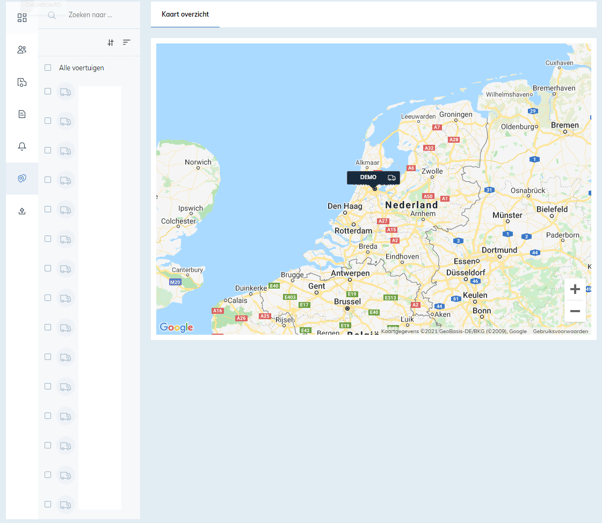Open the vehicles file icon in sidebar

pos(22,82)
